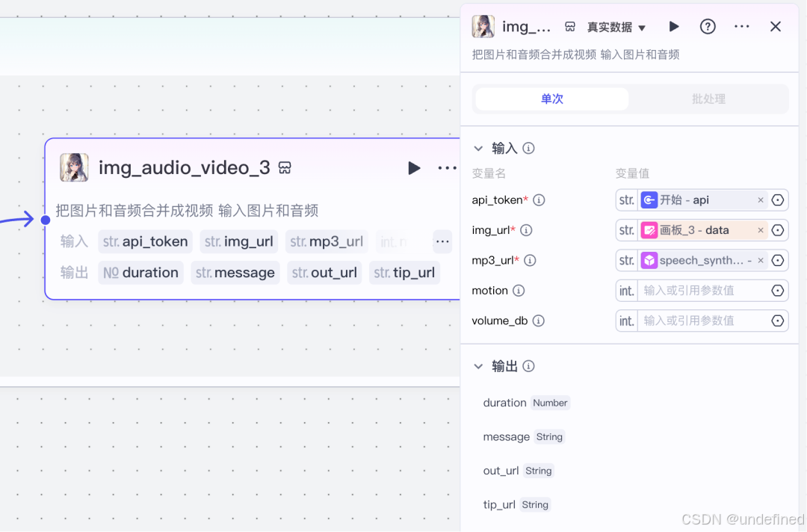Select the out_url output tag on node
The height and width of the screenshot is (532, 807).
324,273
